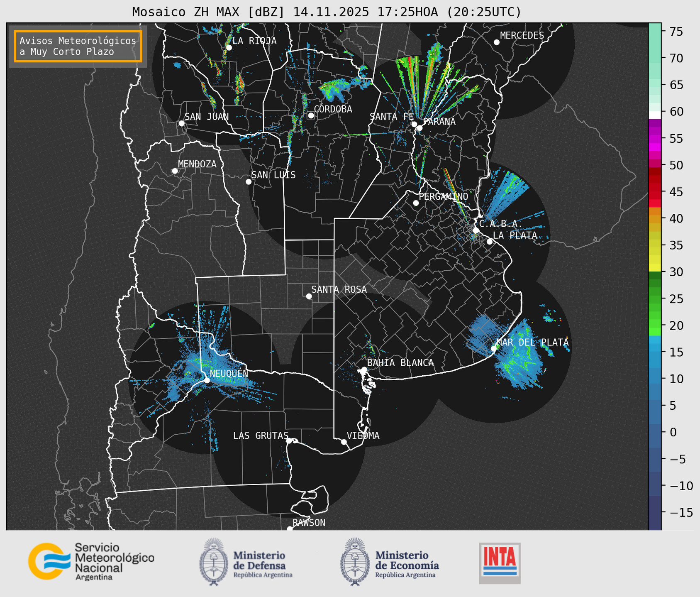Click the Servicio Meteorológico Nacional logo

91,561
